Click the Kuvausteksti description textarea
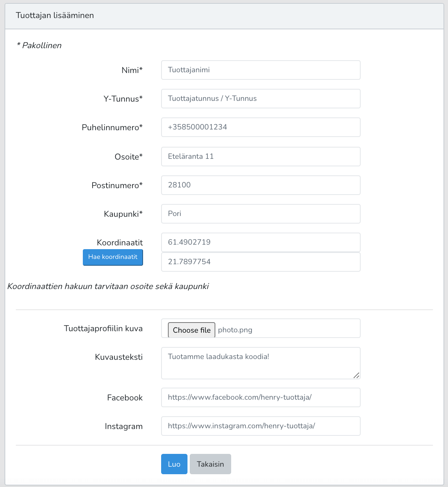The width and height of the screenshot is (448, 487). 261,363
